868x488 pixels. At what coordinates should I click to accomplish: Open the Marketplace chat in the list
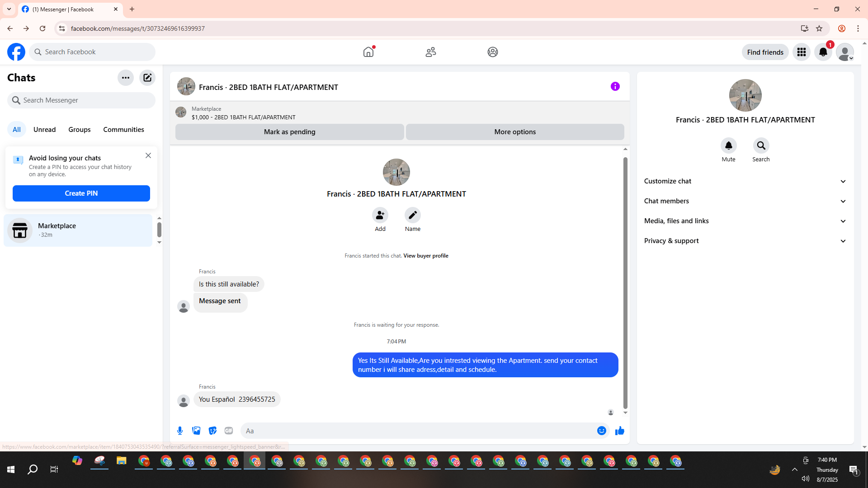pyautogui.click(x=78, y=230)
